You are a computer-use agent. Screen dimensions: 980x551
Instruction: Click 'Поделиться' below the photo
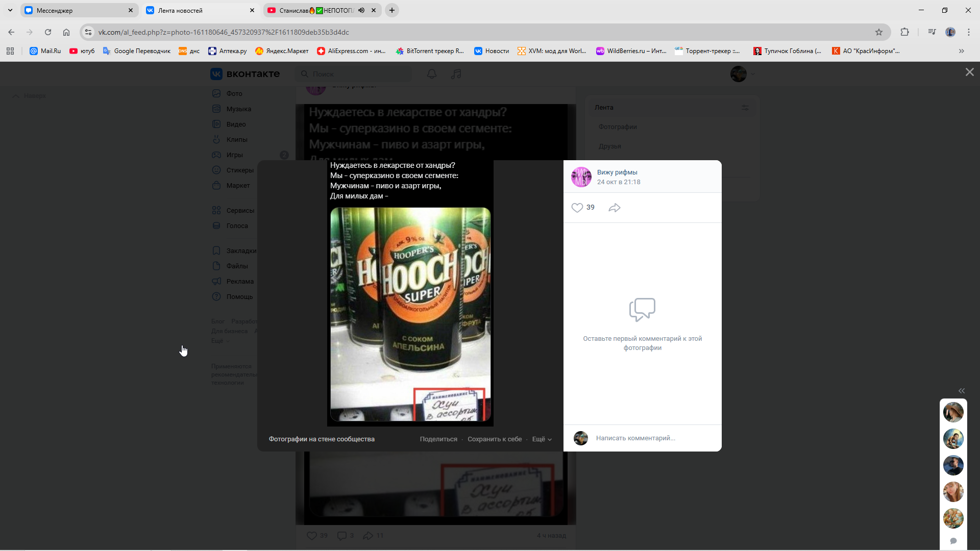(x=438, y=439)
